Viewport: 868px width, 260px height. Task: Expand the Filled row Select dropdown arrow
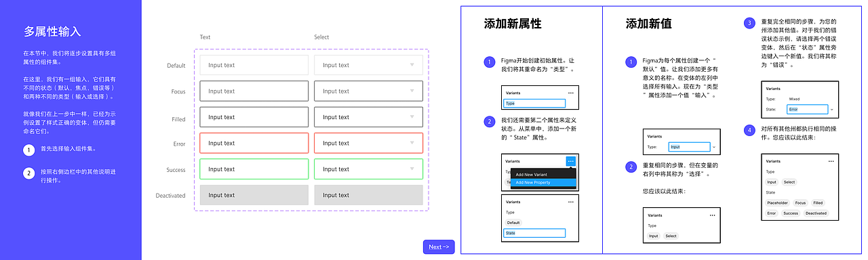click(412, 117)
